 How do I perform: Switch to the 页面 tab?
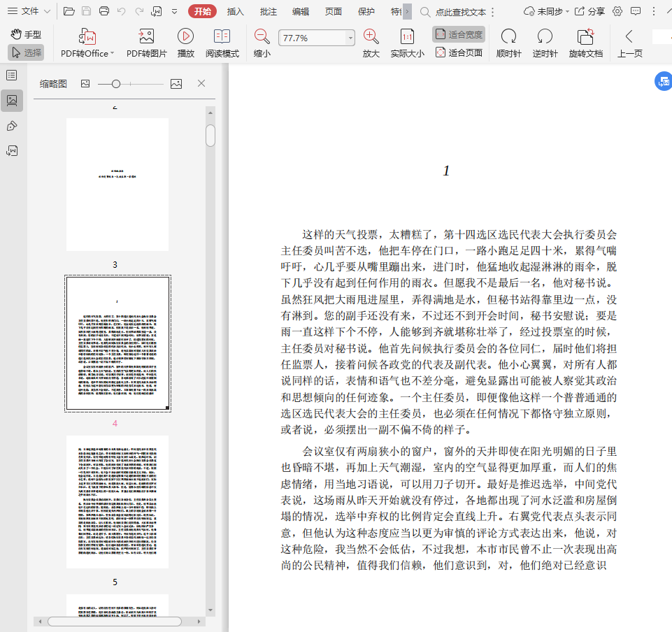[x=333, y=12]
